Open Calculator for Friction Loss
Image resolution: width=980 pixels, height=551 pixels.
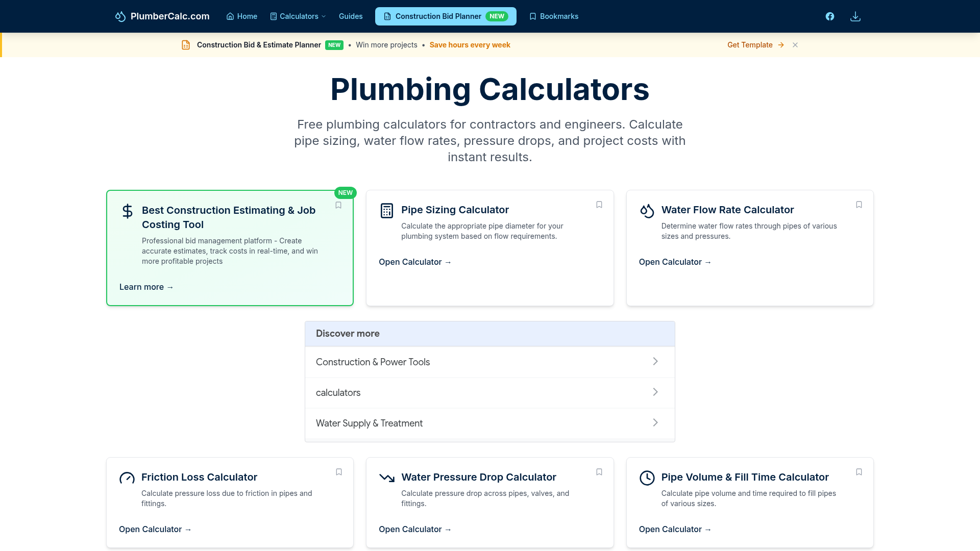pos(155,529)
